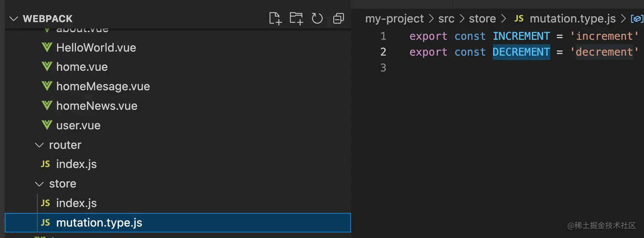Image resolution: width=644 pixels, height=238 pixels.
Task: Click the symbol icon at the breadcrumb end
Action: [636, 19]
